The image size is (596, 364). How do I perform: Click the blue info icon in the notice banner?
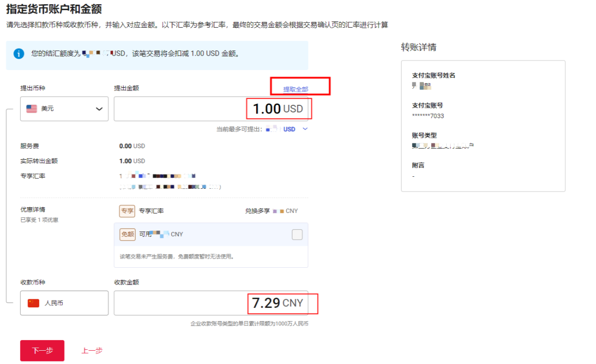(19, 53)
